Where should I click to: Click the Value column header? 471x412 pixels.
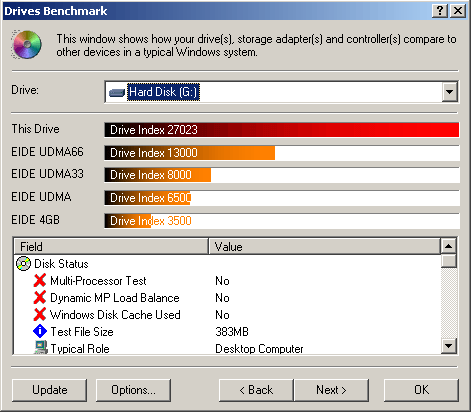click(325, 247)
